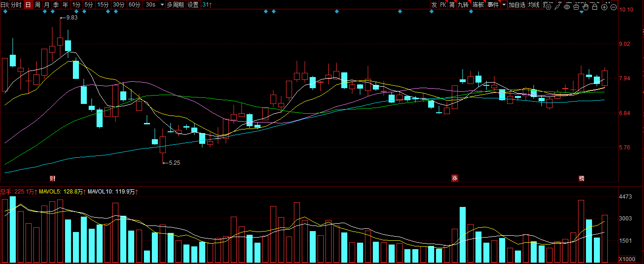Switch to 季 quarterly period

point(56,5)
